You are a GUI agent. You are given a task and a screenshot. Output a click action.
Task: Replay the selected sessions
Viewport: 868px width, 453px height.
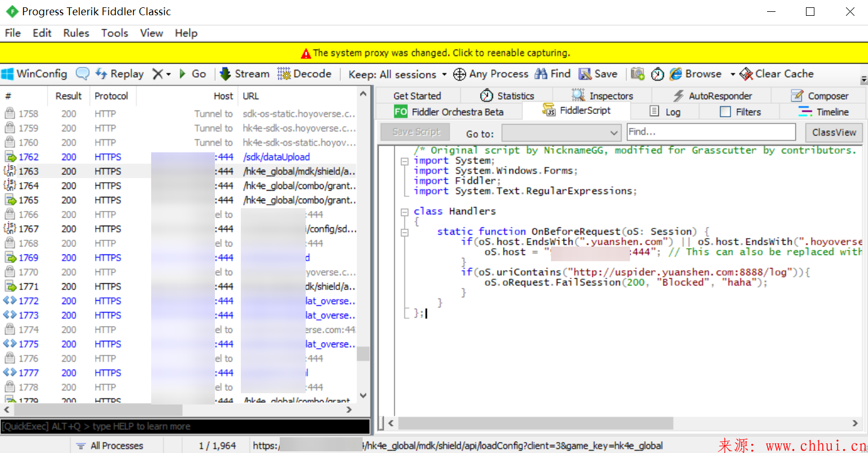(x=120, y=74)
